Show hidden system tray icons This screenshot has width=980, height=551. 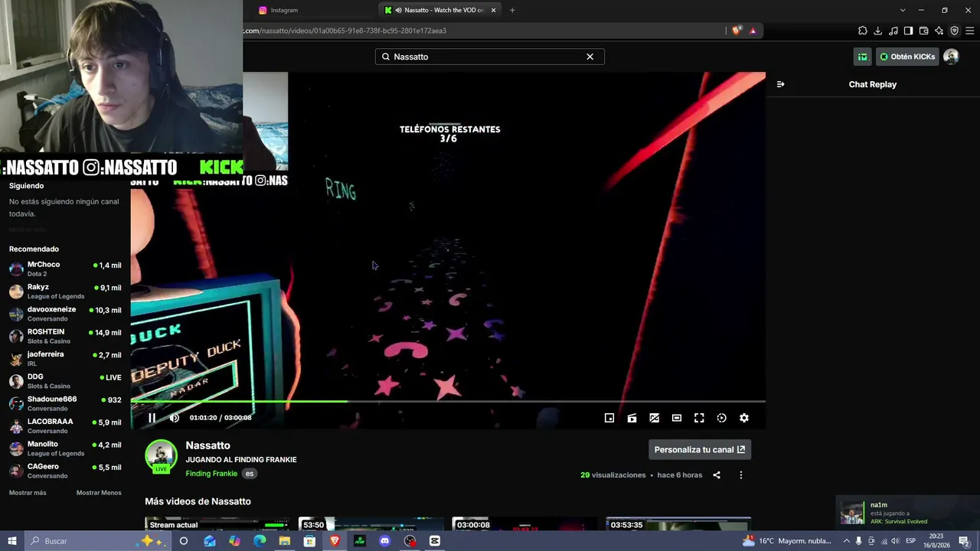coord(846,541)
